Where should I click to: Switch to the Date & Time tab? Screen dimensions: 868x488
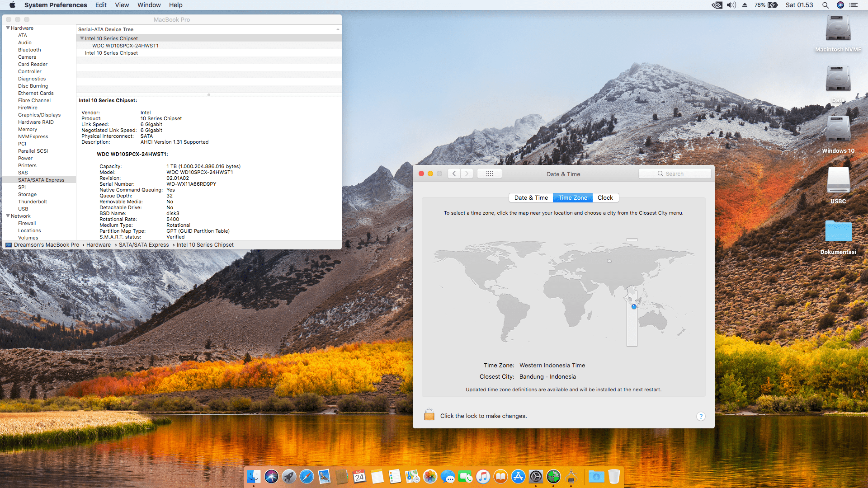531,197
